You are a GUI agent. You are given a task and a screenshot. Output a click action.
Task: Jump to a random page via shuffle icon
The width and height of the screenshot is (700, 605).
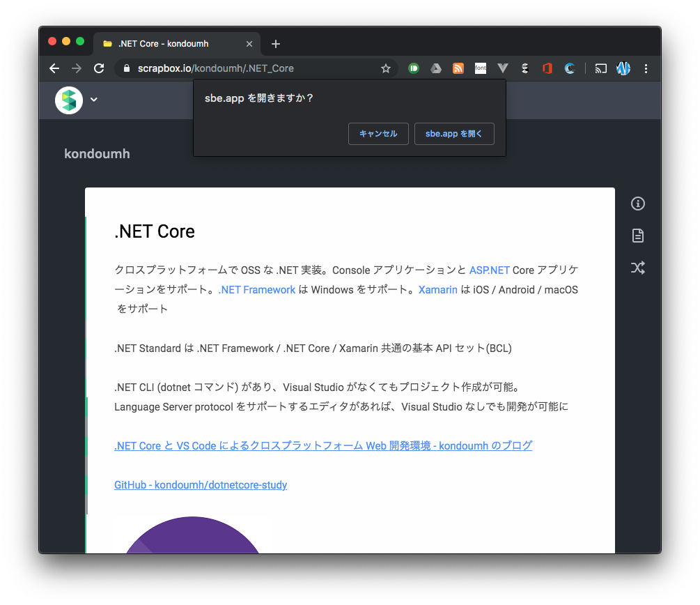[x=638, y=268]
